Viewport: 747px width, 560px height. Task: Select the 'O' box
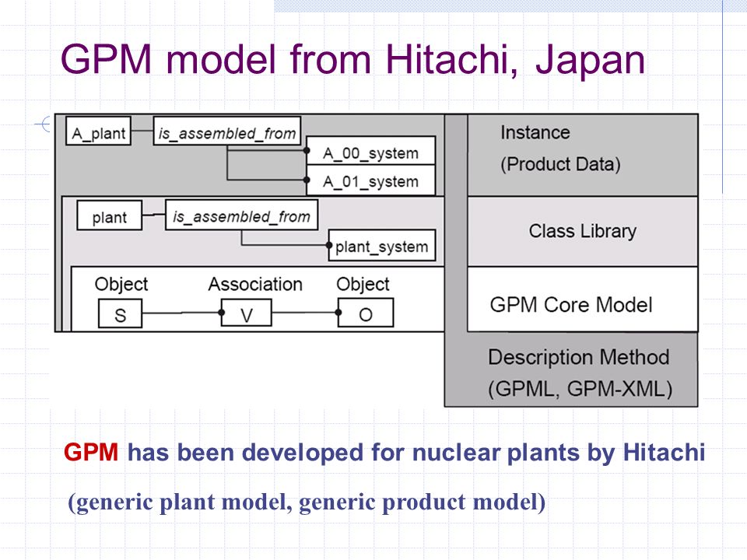tap(366, 313)
